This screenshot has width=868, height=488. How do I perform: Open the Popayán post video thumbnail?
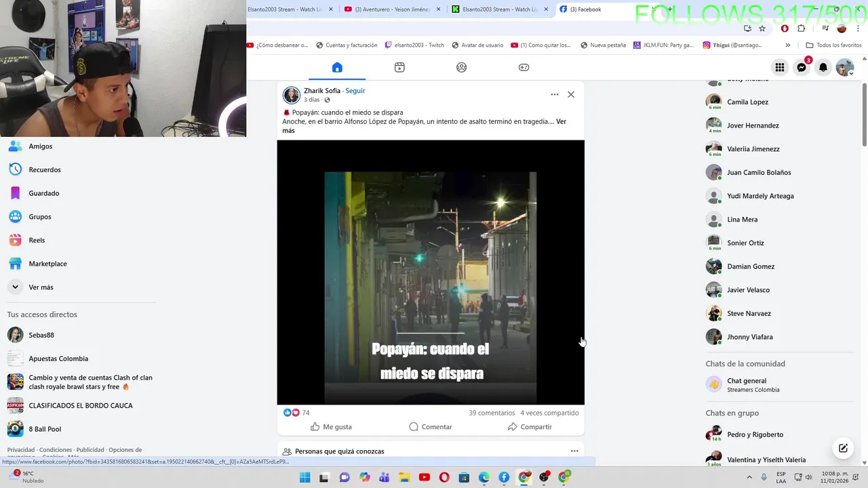[x=431, y=272]
